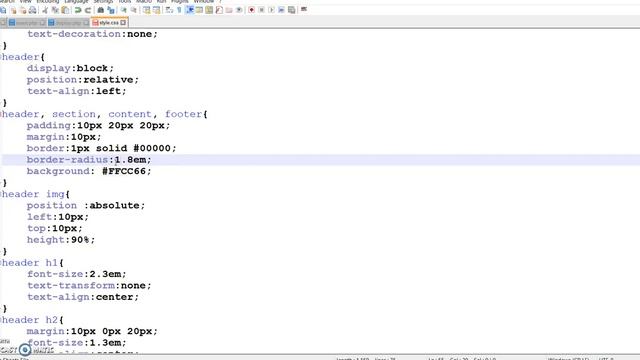Click Save Recorded Macro icon
640x360 pixels.
(291, 10)
